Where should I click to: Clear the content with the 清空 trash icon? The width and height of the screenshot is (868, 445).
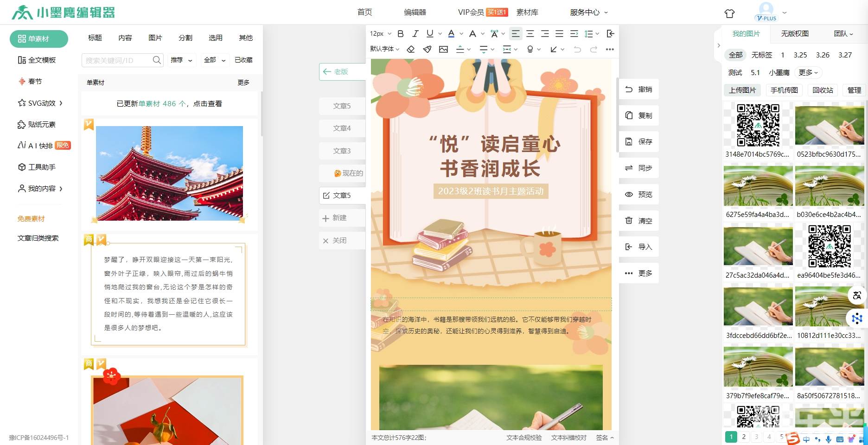(638, 221)
